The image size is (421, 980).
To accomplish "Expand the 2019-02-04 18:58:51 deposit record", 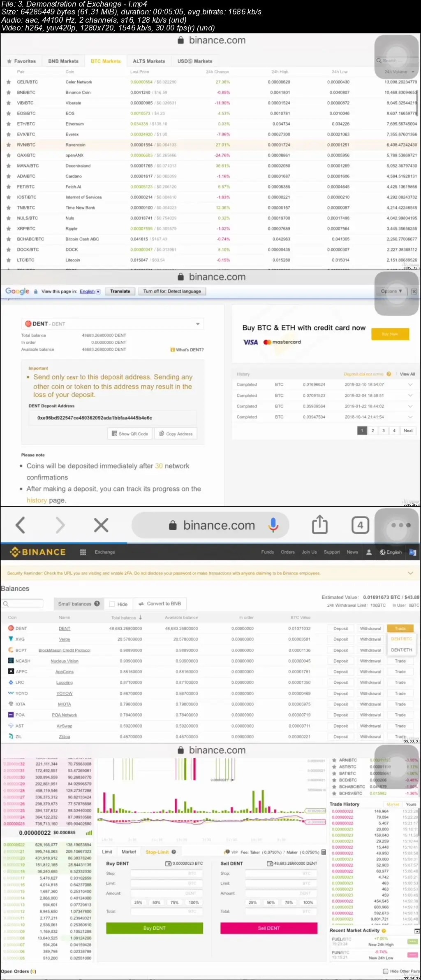I will click(410, 396).
